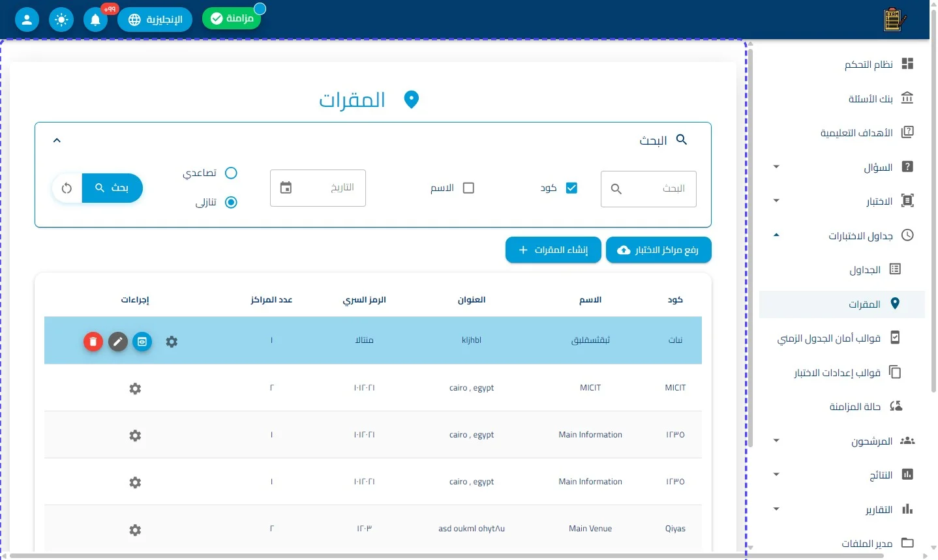This screenshot has height=560, width=938.
Task: Click the exam app logo in header
Action: click(x=894, y=20)
